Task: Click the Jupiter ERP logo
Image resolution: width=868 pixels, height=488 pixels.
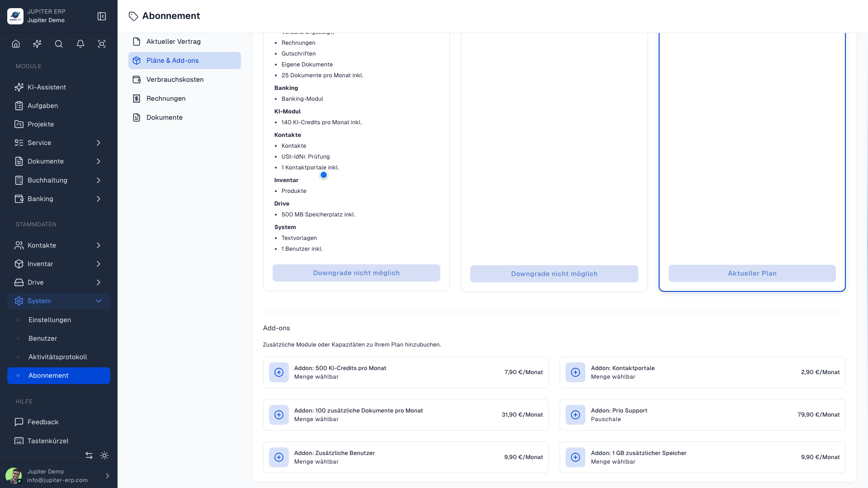Action: tap(15, 16)
